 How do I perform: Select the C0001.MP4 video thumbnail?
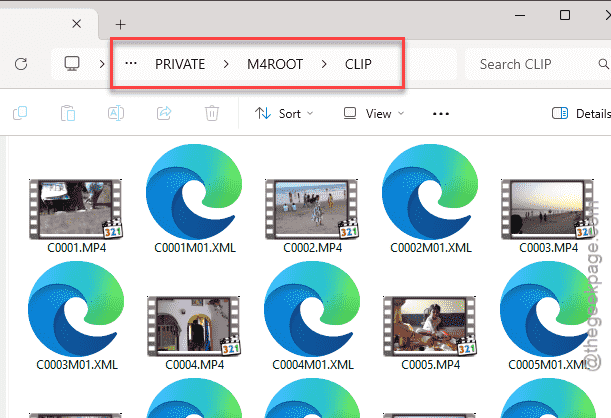coord(76,209)
